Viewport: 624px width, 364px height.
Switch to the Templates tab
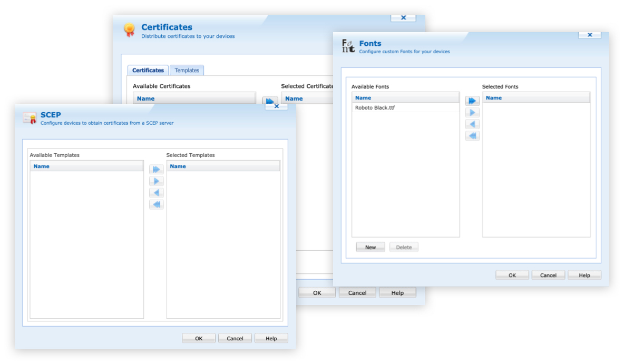[x=187, y=70]
